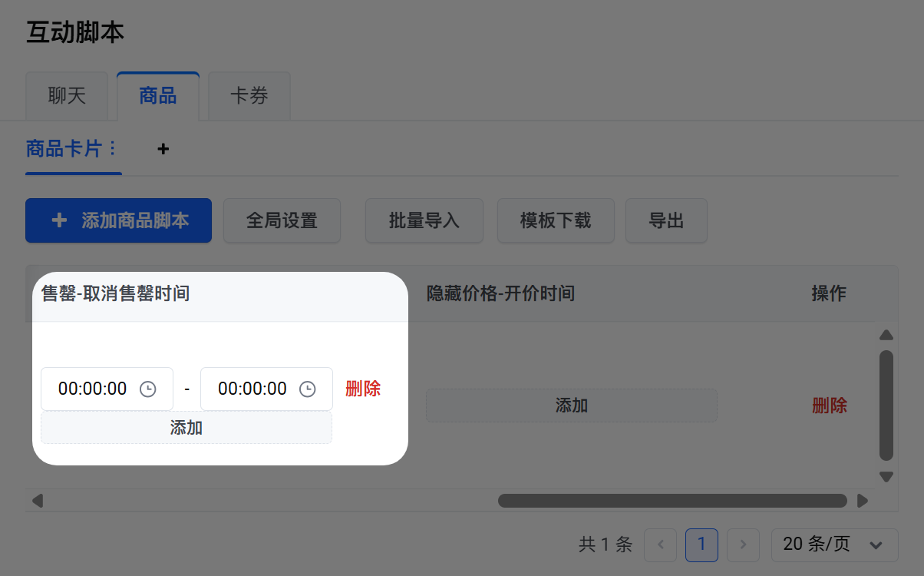This screenshot has height=576, width=924.
Task: Click the 添加商品脚本 button
Action: (118, 221)
